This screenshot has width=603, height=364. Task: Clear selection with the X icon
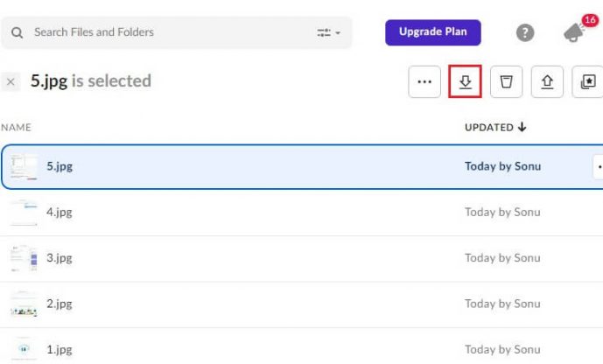(11, 81)
